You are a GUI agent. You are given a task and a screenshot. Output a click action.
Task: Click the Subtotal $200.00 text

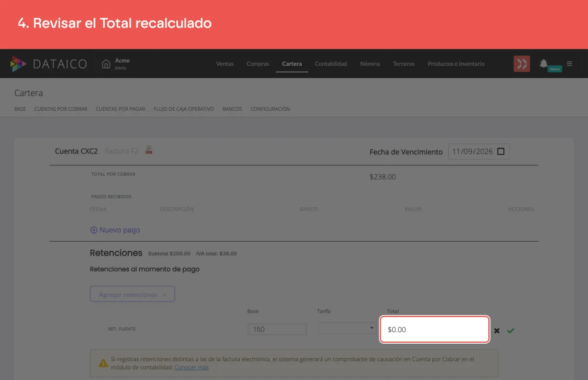[x=169, y=254]
